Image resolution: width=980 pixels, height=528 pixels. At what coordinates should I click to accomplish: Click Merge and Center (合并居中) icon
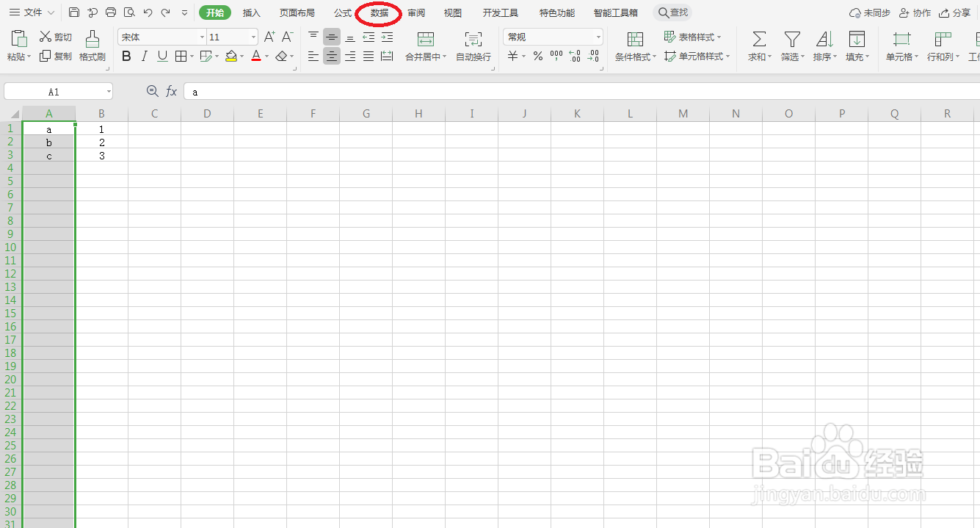tap(426, 40)
